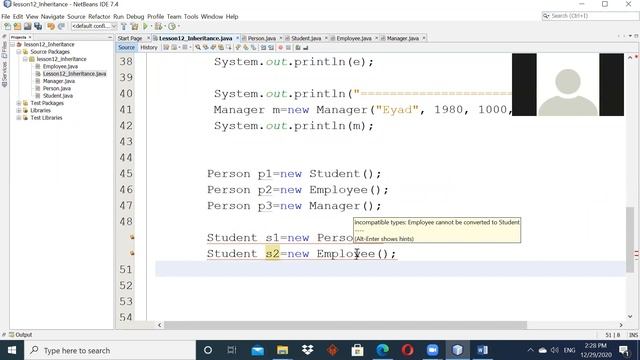Switch to the Student.java tab
640x360 pixels.
pos(306,38)
